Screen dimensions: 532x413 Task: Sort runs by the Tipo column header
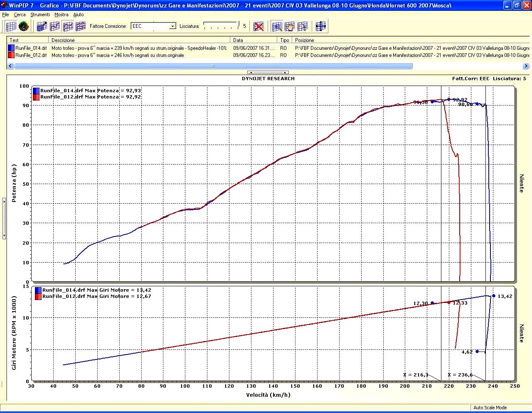(285, 40)
